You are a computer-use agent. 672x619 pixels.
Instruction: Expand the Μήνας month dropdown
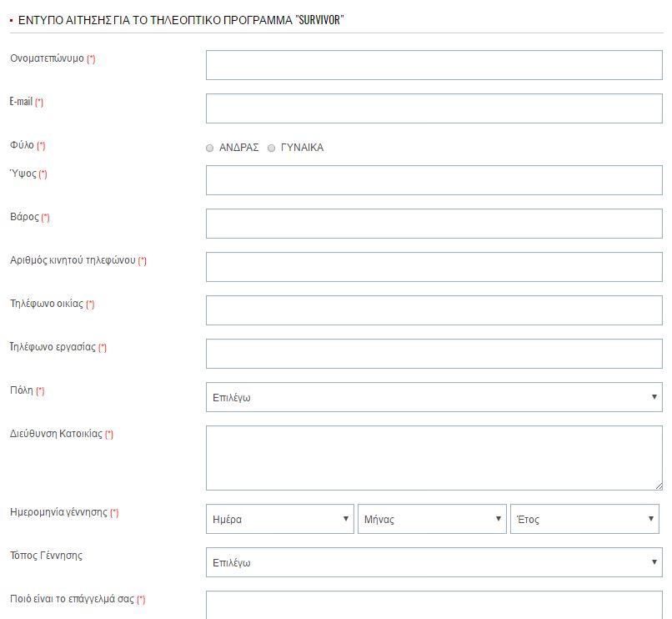432,519
